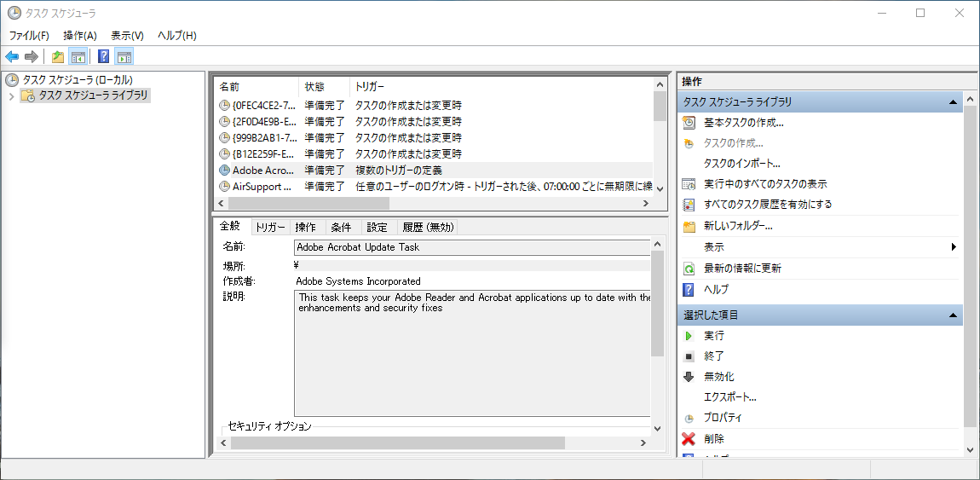Click すべてのタスク履歴を有効にする action
This screenshot has height=480, width=980.
click(x=768, y=205)
